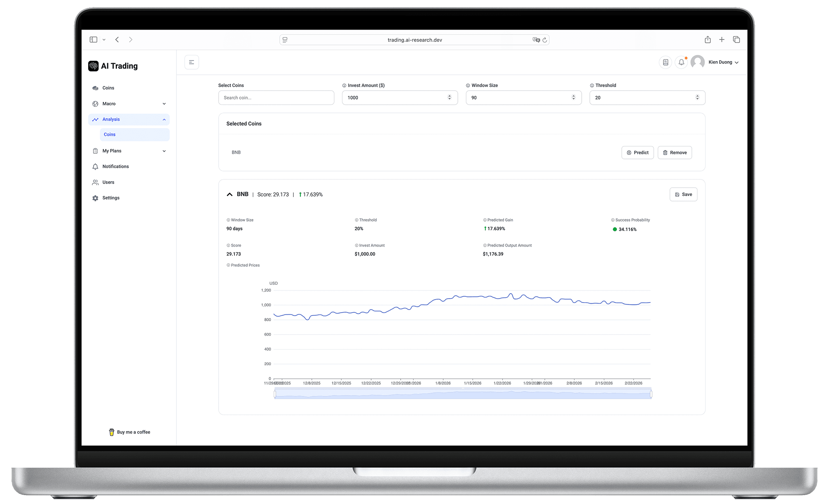Screen dimensions: 829x504
Task: Click the Window Size stepper arrows
Action: [573, 97]
